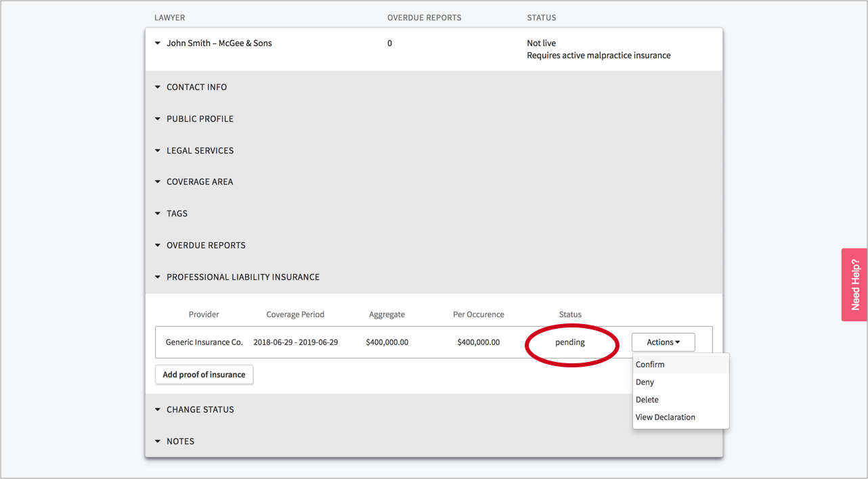Screen dimensions: 868x479
Task: Click the Generic Insurance Co. provider entry
Action: point(204,342)
